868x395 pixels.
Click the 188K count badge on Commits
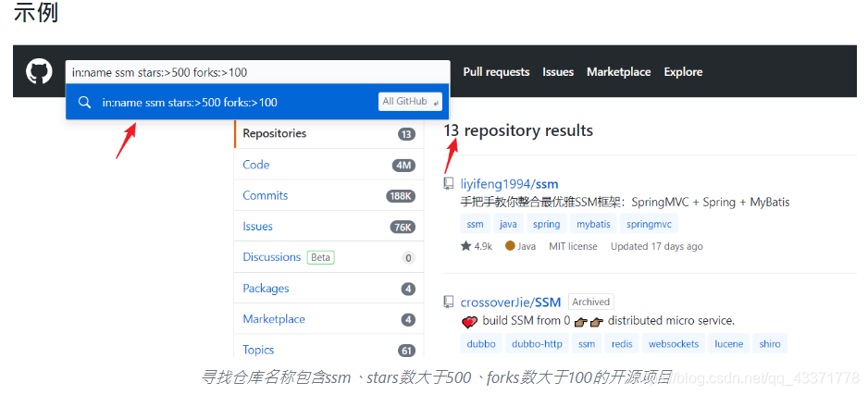pos(401,196)
